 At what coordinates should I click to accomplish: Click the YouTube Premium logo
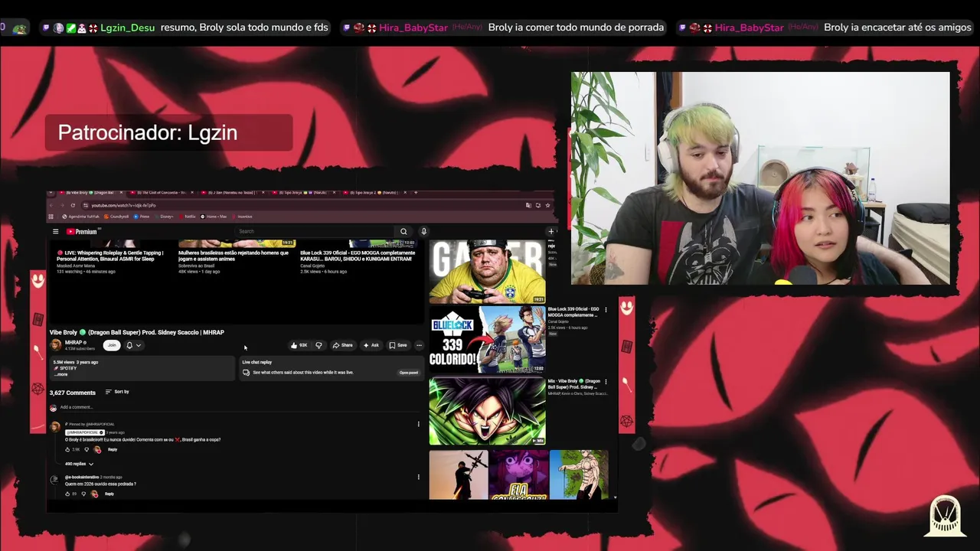pos(82,231)
